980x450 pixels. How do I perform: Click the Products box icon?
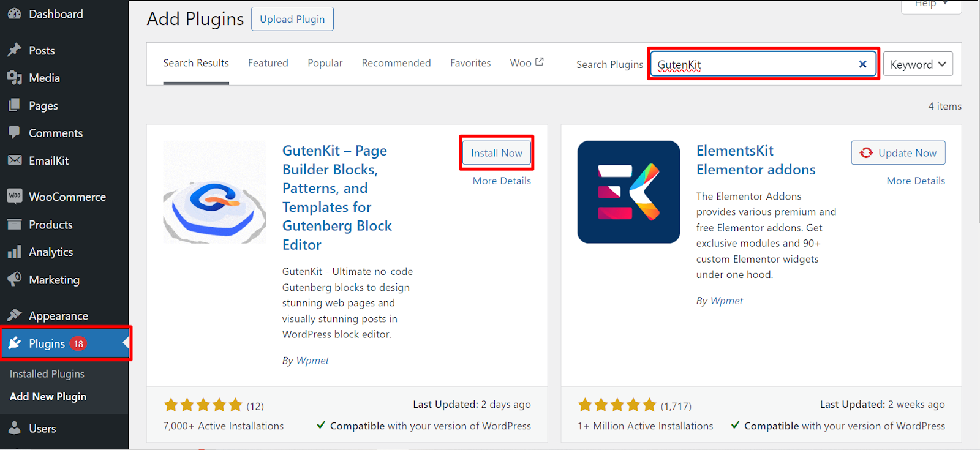[x=15, y=224]
